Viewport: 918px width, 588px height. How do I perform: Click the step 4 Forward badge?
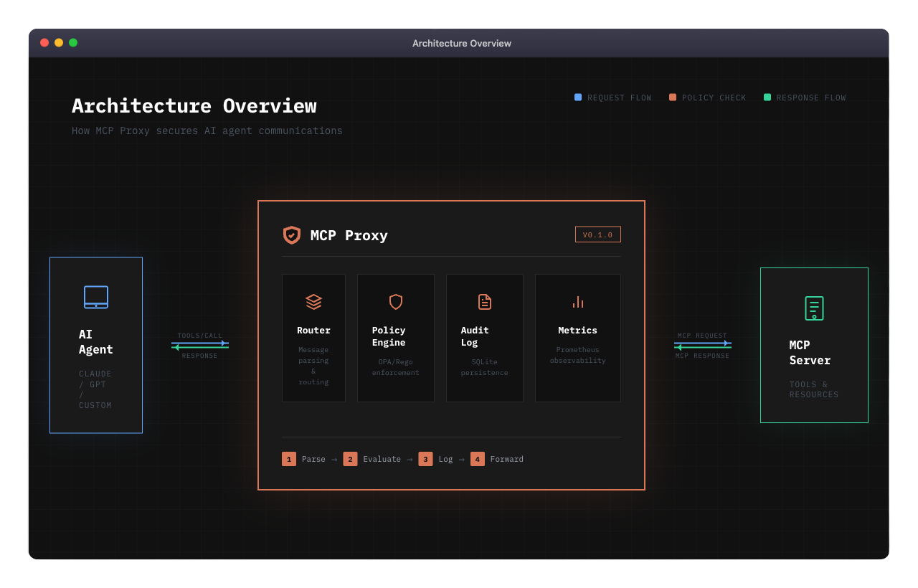(478, 459)
